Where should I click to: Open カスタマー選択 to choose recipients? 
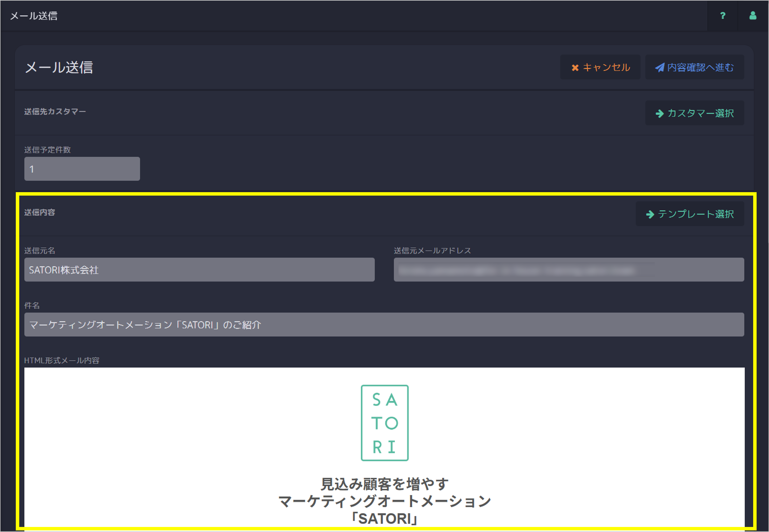(700, 113)
